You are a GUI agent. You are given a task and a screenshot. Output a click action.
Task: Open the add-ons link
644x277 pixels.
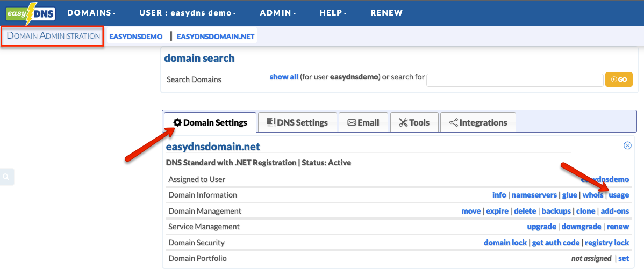coord(615,211)
